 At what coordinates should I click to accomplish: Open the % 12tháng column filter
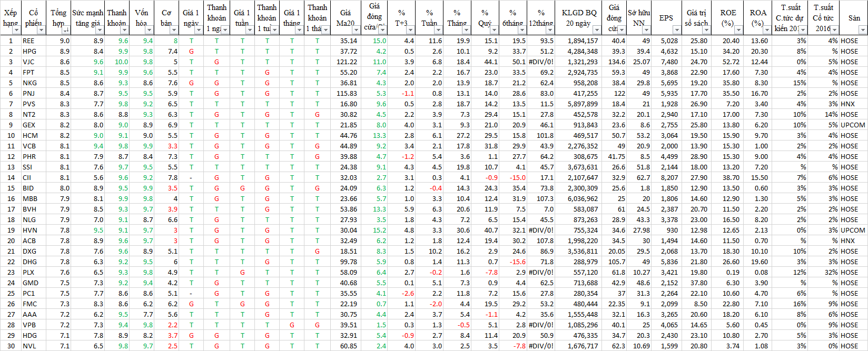click(x=550, y=30)
